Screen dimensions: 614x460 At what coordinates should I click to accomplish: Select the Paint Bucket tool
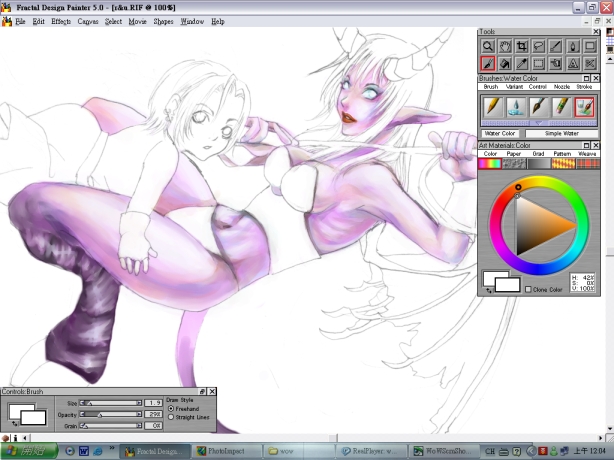click(x=505, y=63)
